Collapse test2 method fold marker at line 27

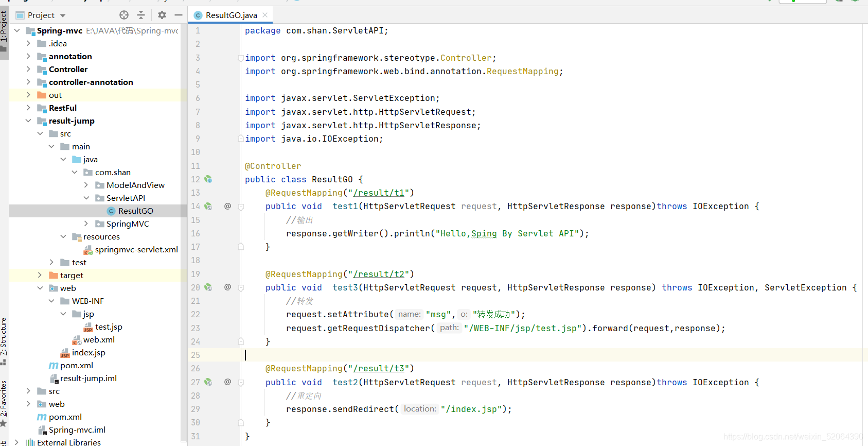click(x=241, y=383)
